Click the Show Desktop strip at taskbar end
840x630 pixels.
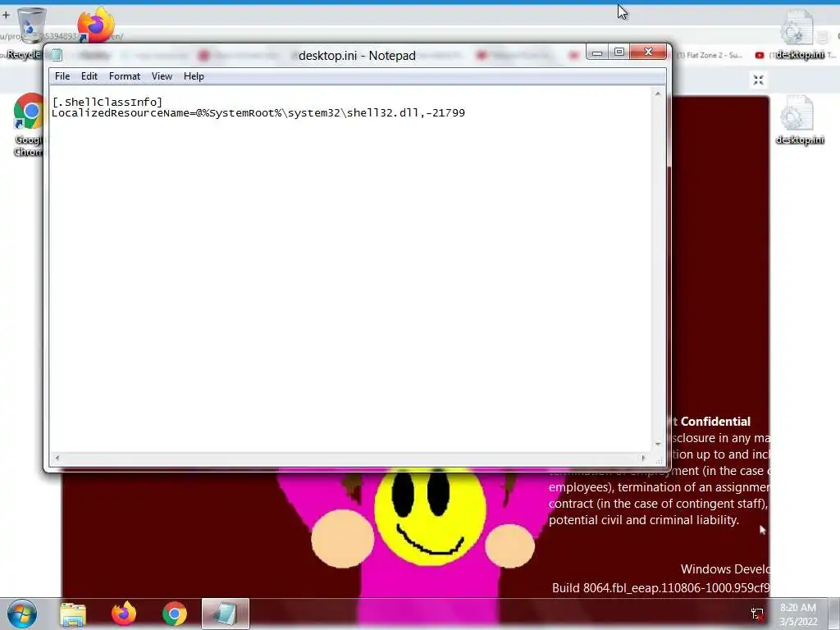click(x=834, y=614)
